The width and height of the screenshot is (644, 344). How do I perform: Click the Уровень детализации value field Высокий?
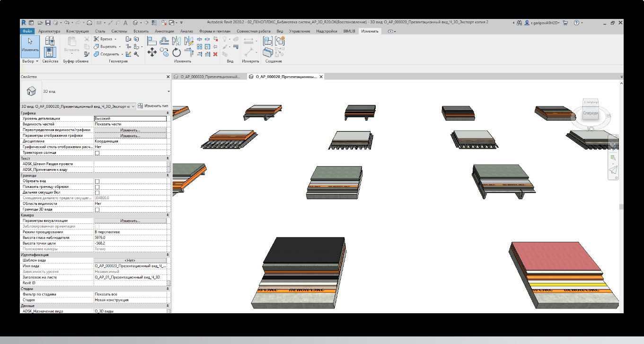pos(130,119)
